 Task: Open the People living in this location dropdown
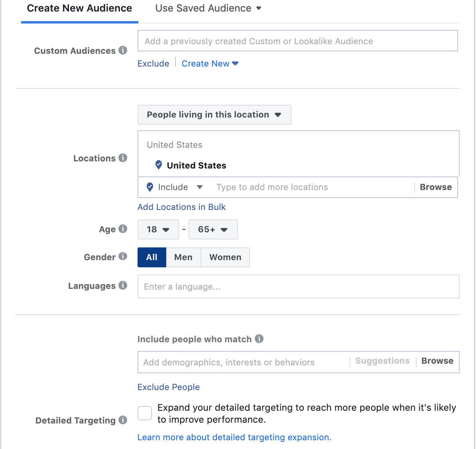point(214,114)
